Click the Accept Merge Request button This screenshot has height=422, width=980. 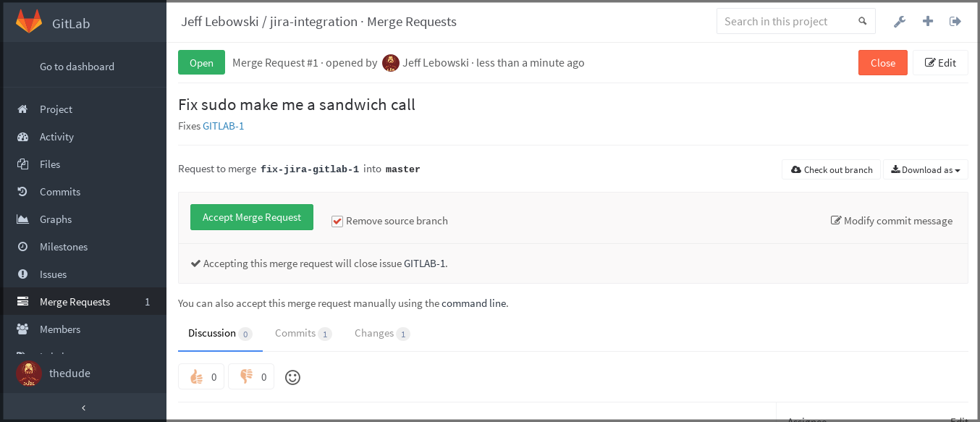coord(252,217)
